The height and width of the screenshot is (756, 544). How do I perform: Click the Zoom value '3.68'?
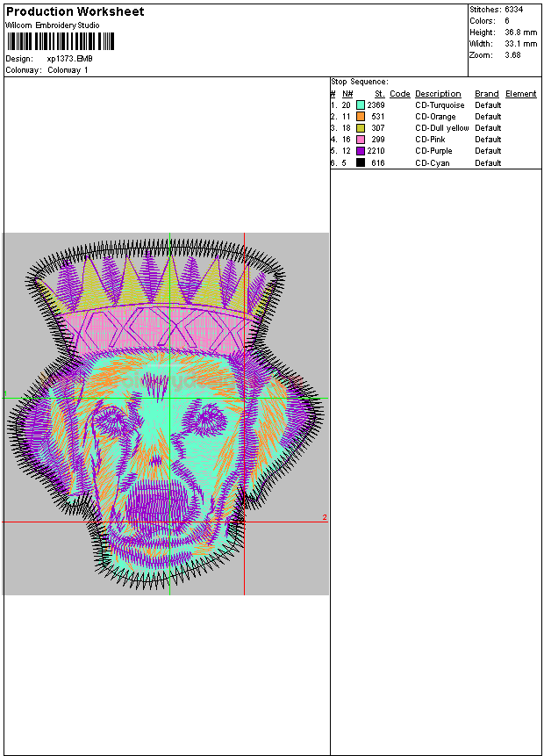[x=512, y=55]
